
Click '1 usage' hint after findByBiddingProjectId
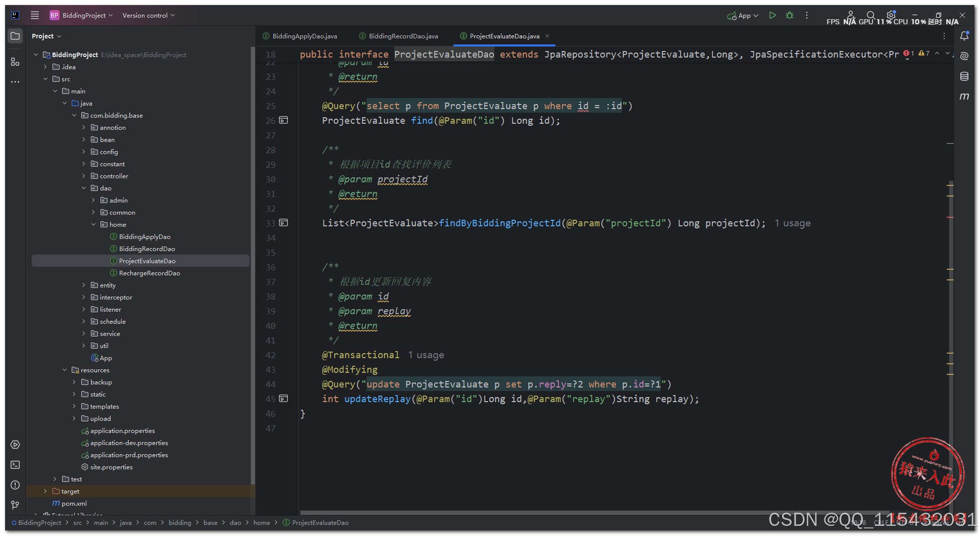click(793, 223)
